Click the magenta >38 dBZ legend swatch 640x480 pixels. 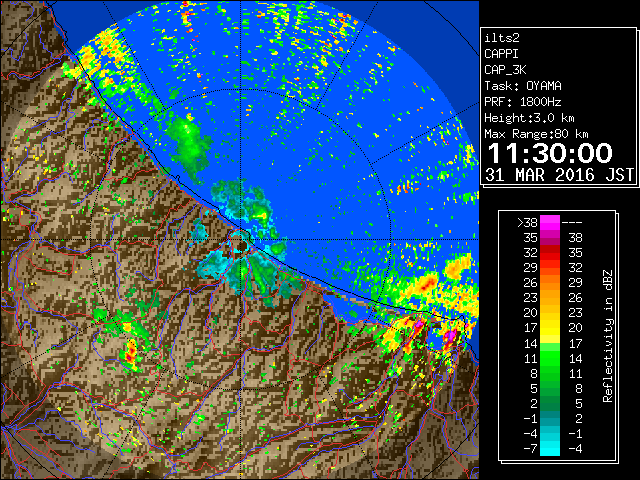[x=550, y=222]
